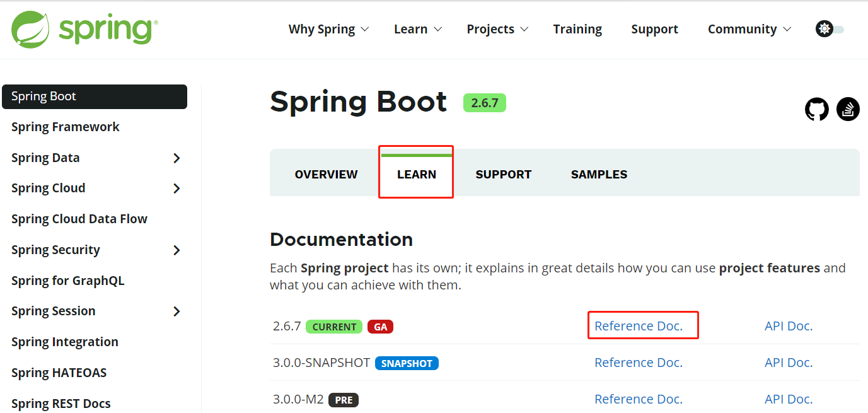
Task: Click the 2.6.7 version badge beside title
Action: click(x=485, y=103)
